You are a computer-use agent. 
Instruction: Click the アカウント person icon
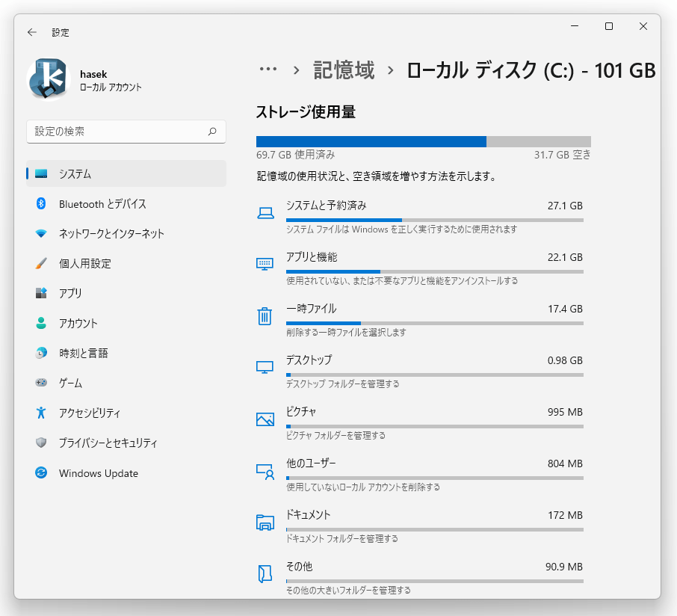pos(41,323)
